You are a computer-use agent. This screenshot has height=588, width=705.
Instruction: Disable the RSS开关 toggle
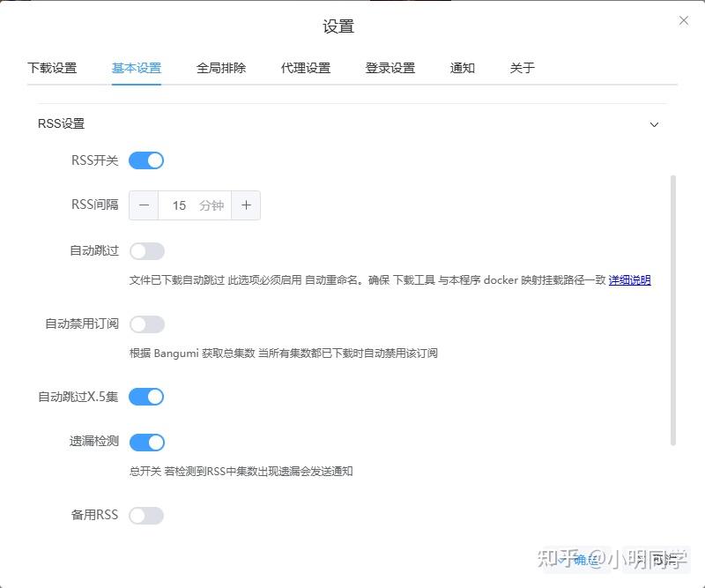pos(146,160)
